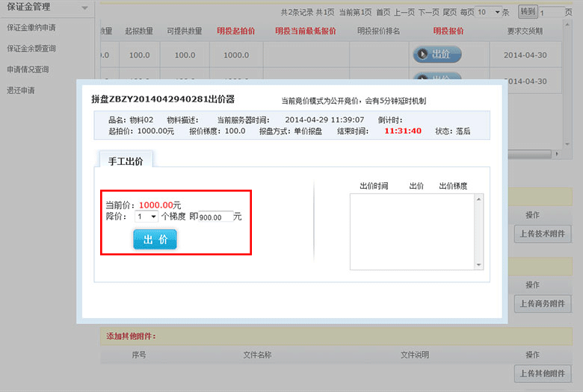
Task: Click the 上传其他附件 upload button
Action: 543,373
